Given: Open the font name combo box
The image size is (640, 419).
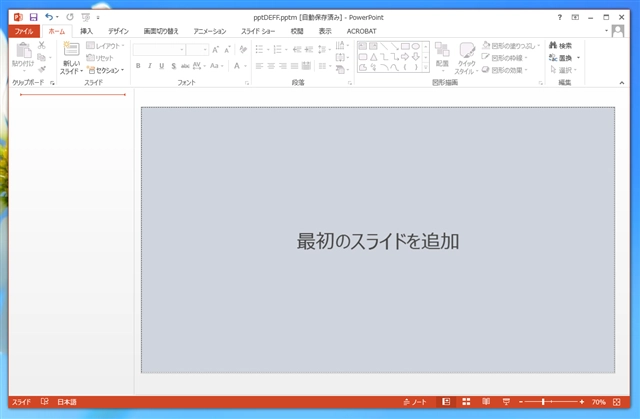Looking at the screenshot, I should (x=159, y=49).
